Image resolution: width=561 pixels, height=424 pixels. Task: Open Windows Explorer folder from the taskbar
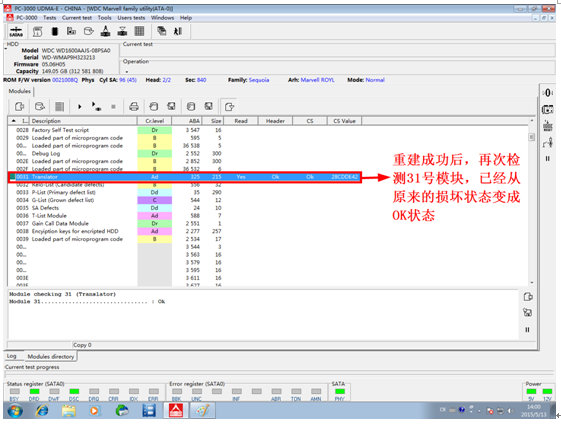68,410
